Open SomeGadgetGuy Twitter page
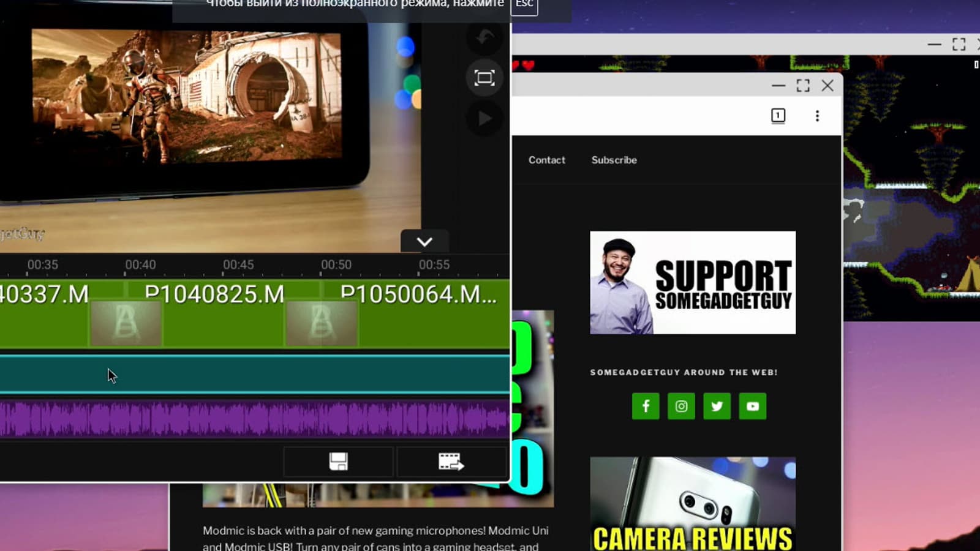This screenshot has height=551, width=980. (717, 406)
